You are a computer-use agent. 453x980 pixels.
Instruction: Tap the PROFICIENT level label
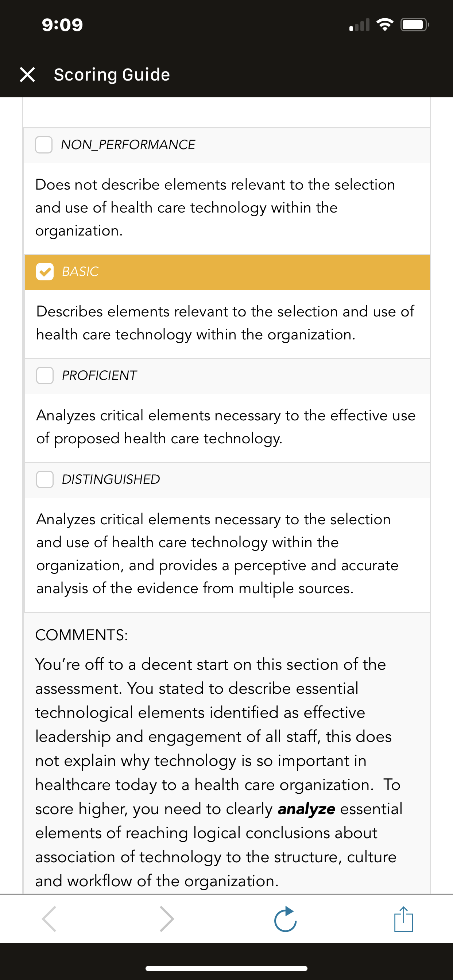[99, 376]
